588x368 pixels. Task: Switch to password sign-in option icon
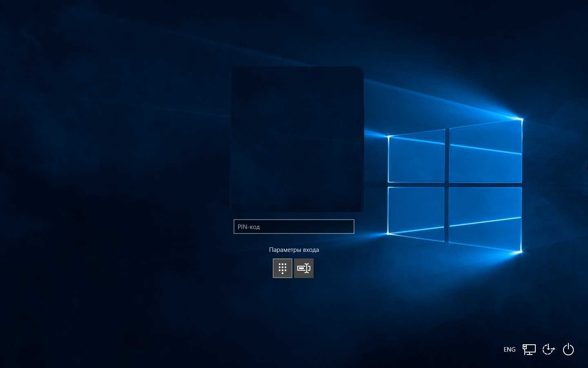coord(304,268)
